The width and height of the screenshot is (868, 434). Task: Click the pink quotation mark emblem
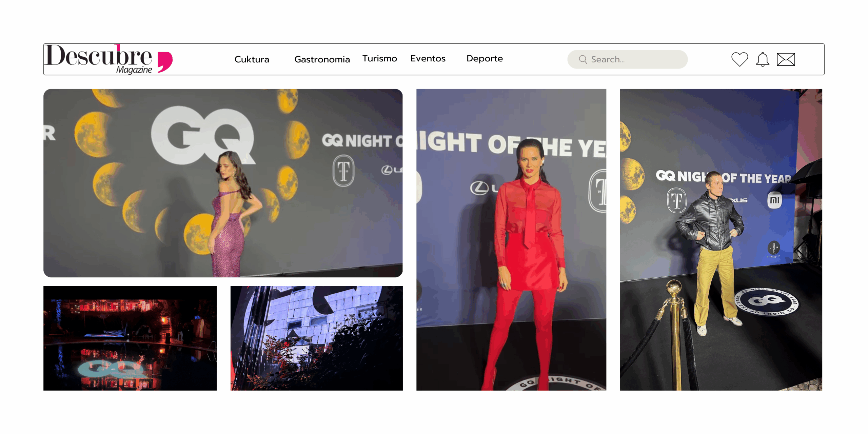(165, 62)
